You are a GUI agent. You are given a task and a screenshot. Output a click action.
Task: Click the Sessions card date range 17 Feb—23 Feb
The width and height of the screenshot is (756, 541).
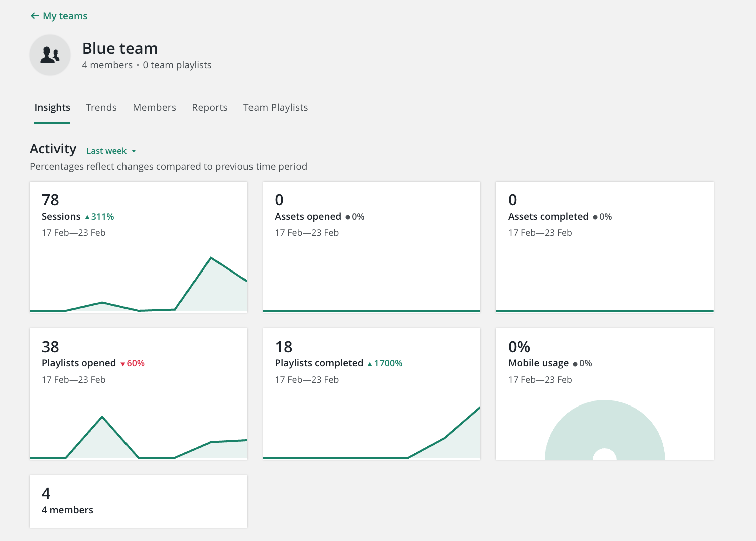pos(73,233)
